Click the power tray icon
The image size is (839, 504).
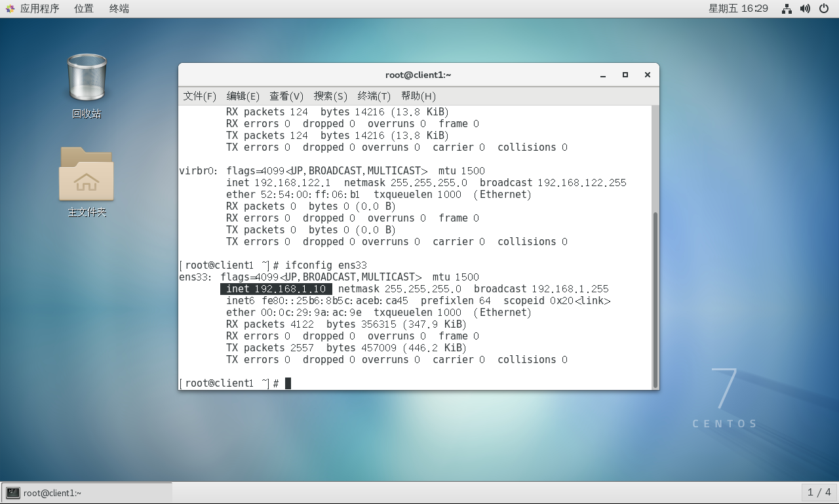tap(824, 9)
